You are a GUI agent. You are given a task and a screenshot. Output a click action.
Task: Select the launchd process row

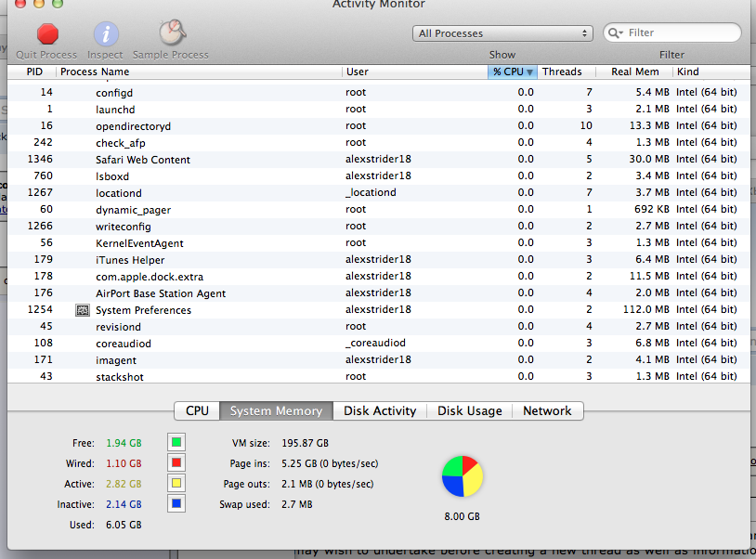coord(379,110)
